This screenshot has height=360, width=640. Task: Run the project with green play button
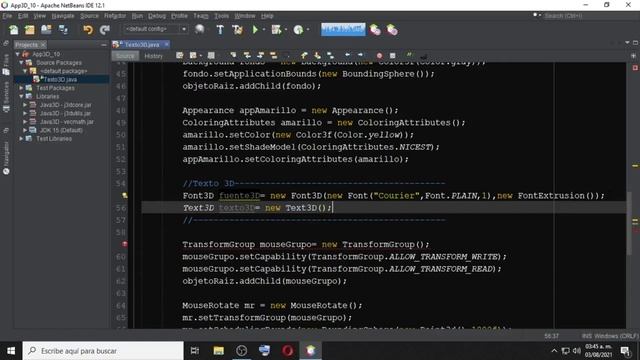[255, 29]
